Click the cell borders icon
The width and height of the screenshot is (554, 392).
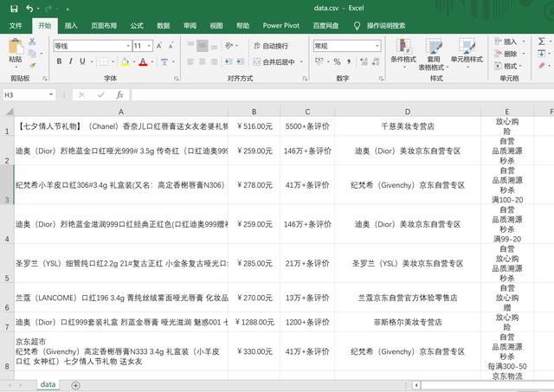pos(104,61)
